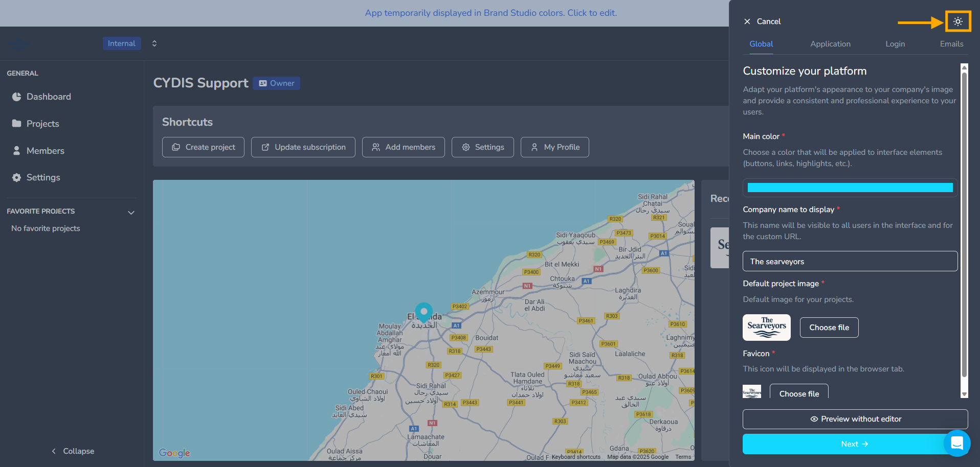Click Add members shortcut

[403, 147]
